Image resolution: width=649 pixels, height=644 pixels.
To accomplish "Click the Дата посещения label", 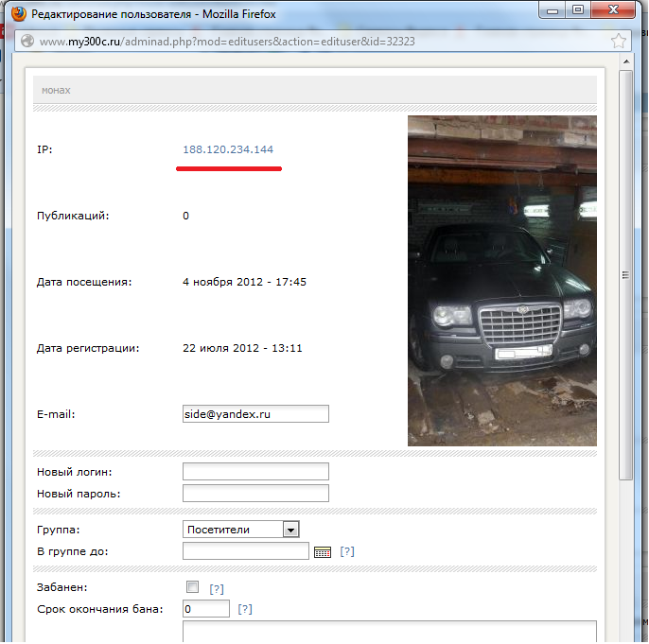I will click(x=84, y=282).
